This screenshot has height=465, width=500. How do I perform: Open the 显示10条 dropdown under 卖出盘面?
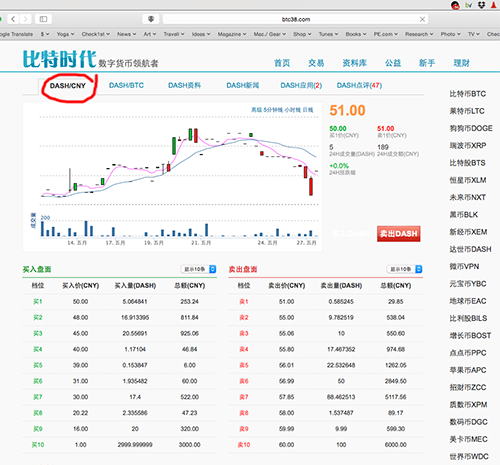[x=404, y=269]
